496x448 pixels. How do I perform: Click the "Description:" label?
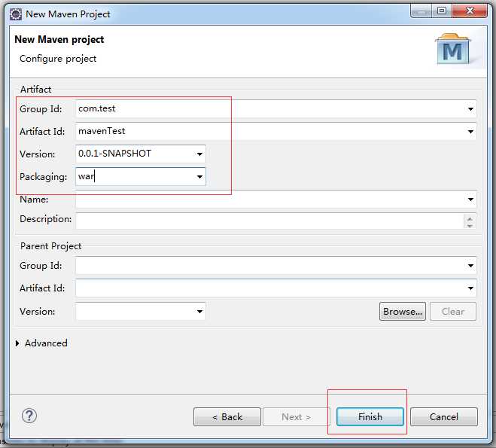point(46,219)
